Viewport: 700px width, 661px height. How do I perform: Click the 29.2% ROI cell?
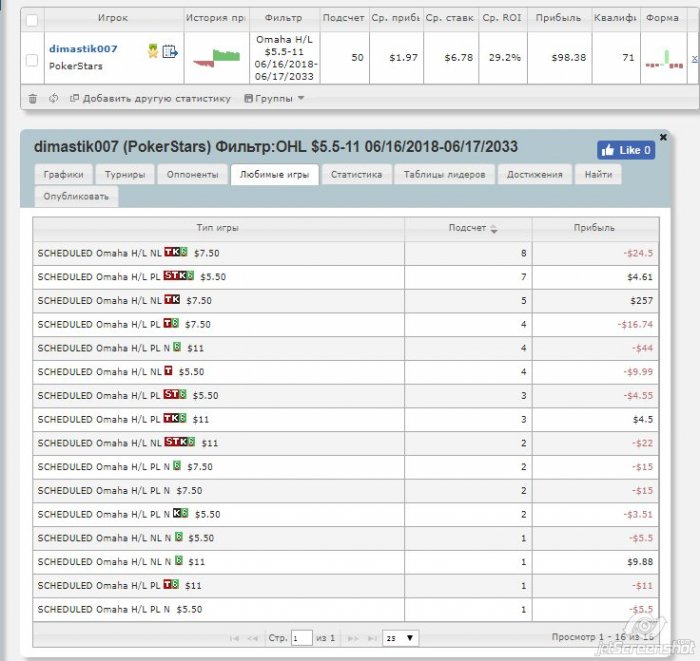click(x=504, y=58)
